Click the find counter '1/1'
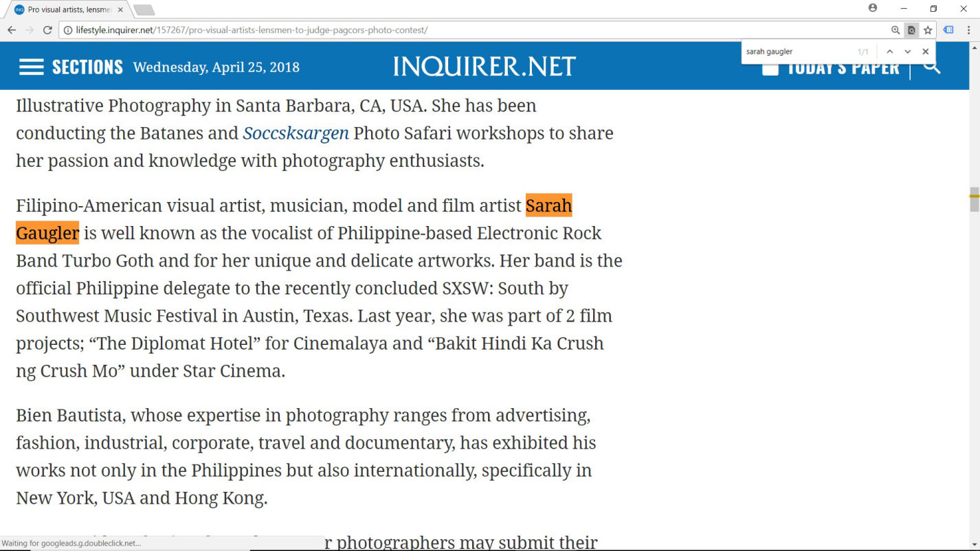Viewport: 980px width, 551px height. [863, 52]
